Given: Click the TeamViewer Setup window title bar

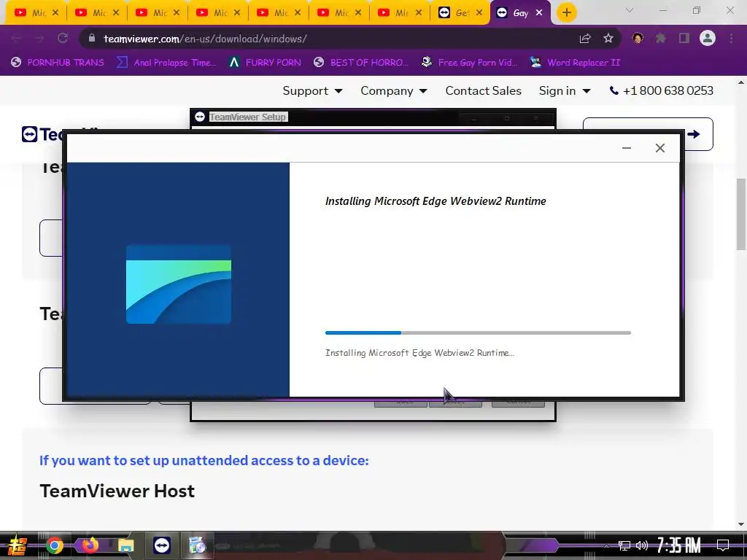Looking at the screenshot, I should (373, 117).
